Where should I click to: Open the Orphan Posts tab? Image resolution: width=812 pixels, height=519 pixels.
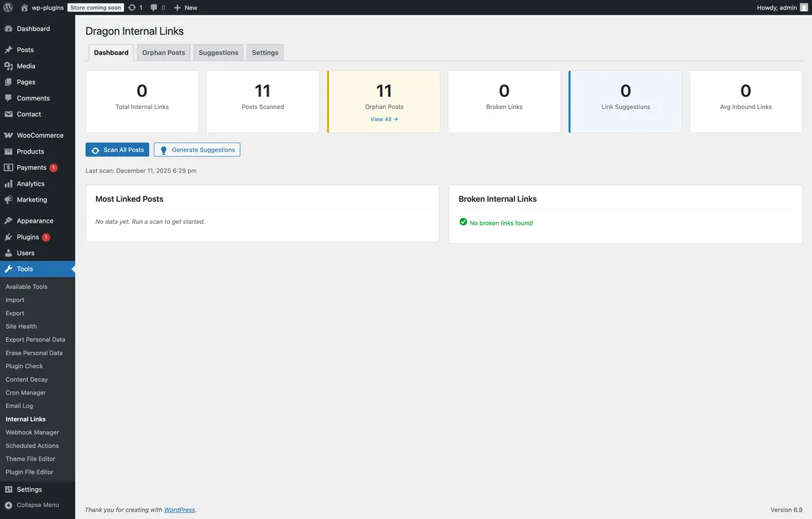pyautogui.click(x=164, y=53)
